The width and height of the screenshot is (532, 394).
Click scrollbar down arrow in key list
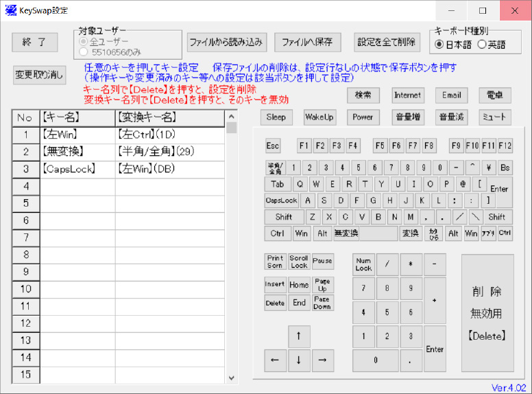coord(231,378)
